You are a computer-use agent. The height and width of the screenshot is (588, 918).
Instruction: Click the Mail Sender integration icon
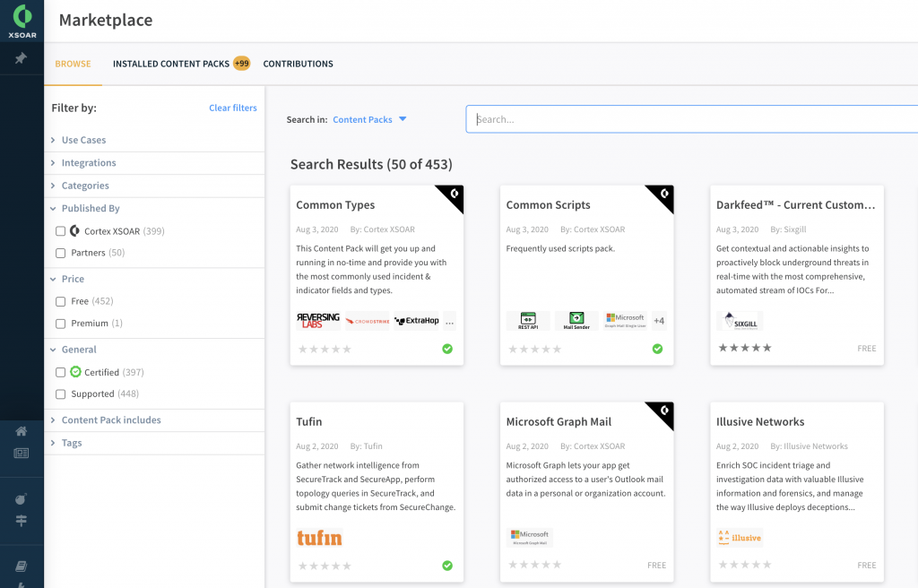click(576, 320)
